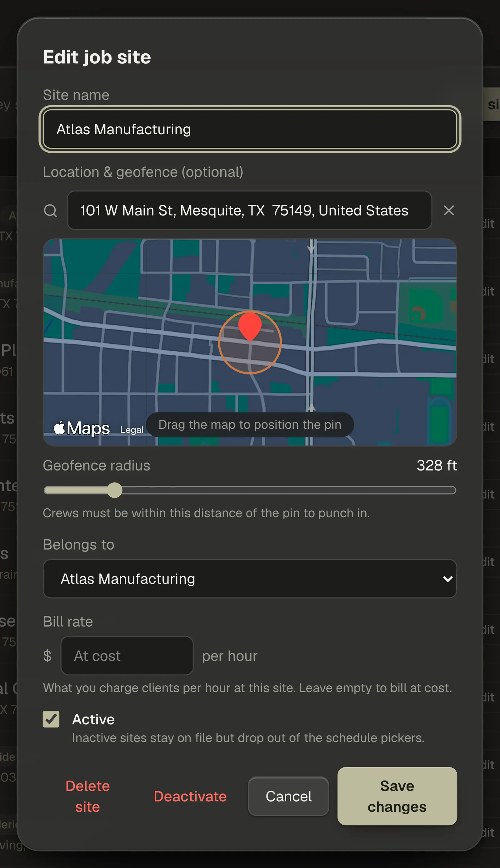Image resolution: width=500 pixels, height=868 pixels.
Task: Open the Apple Maps logo
Action: [82, 428]
